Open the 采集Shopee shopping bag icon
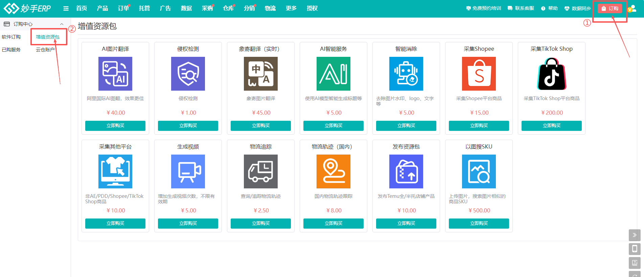This screenshot has height=277, width=644. (479, 74)
